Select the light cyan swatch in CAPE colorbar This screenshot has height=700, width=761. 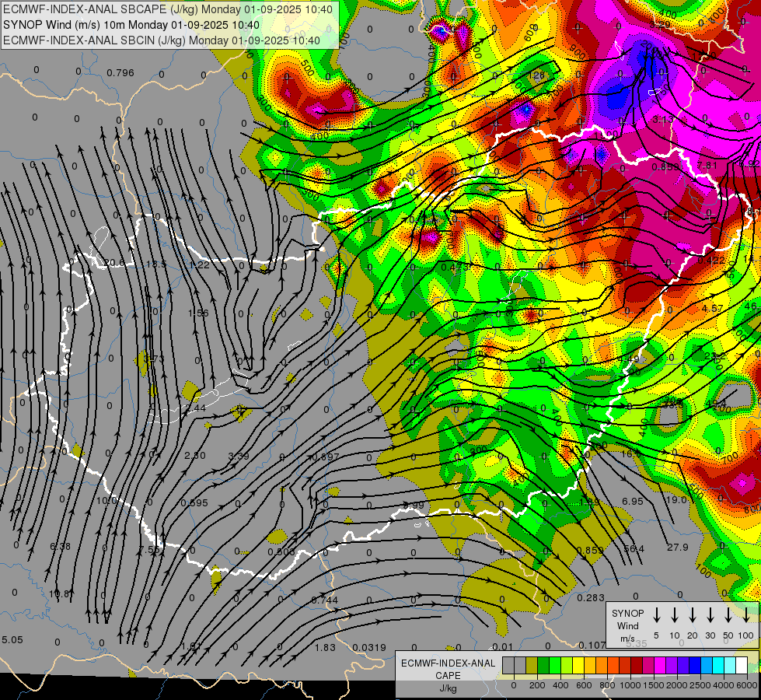click(729, 665)
